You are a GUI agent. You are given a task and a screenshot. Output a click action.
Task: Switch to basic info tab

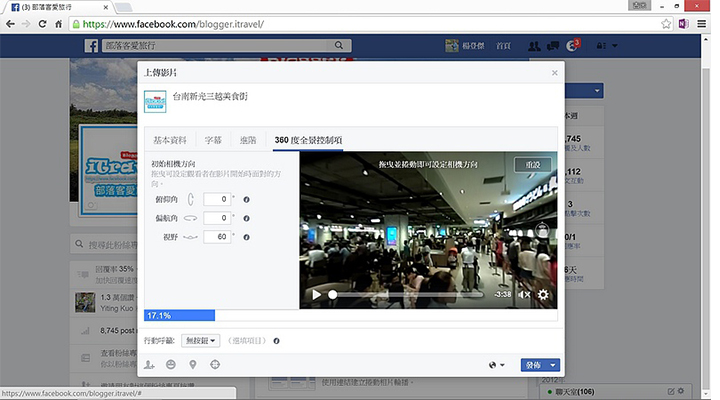(x=170, y=140)
